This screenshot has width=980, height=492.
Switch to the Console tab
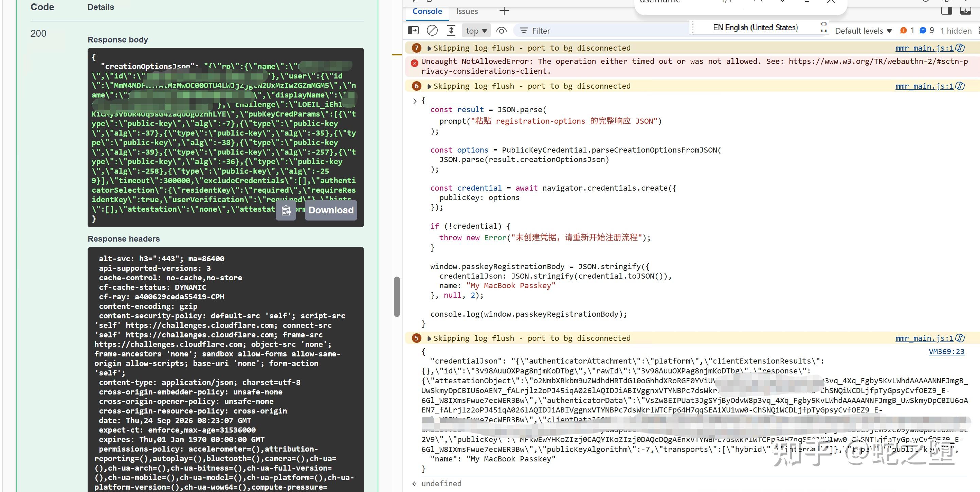pos(427,12)
